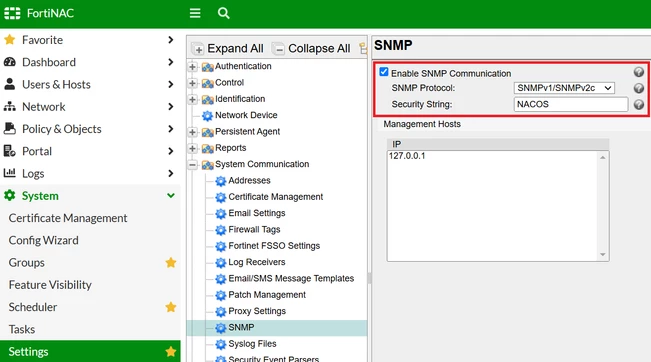The image size is (651, 362).
Task: Click the FortiNAC logo icon
Action: tap(12, 13)
